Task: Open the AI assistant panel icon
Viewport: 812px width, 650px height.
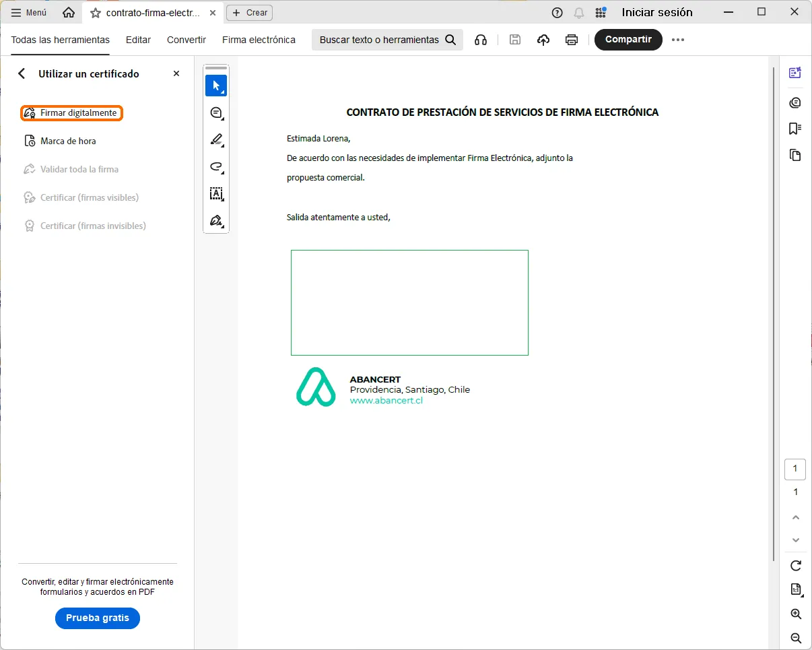Action: [x=795, y=73]
